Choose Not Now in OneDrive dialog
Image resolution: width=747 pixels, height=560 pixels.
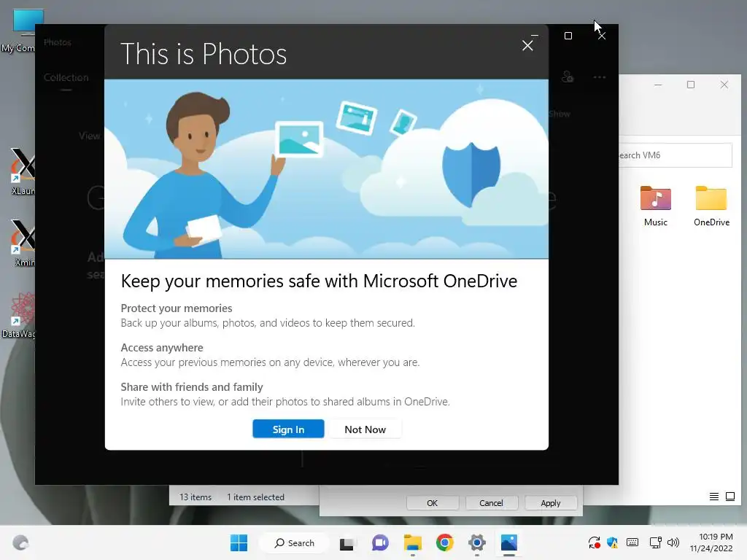coord(365,429)
